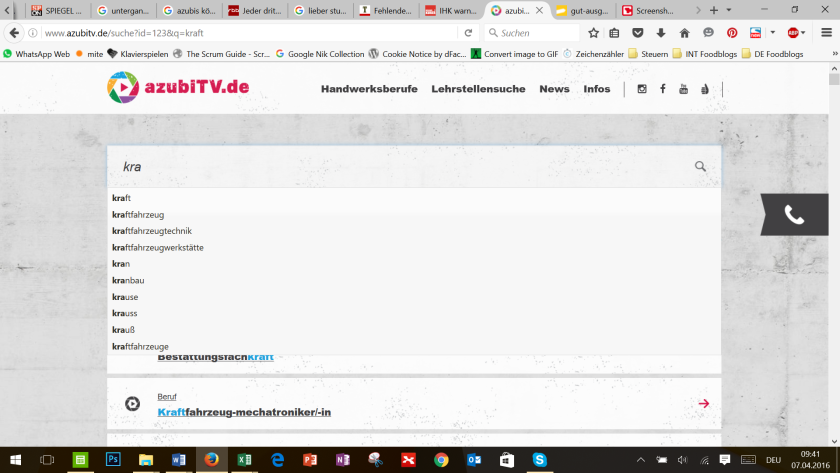The image size is (840, 473).
Task: Close the active azubi tab
Action: pos(539,10)
